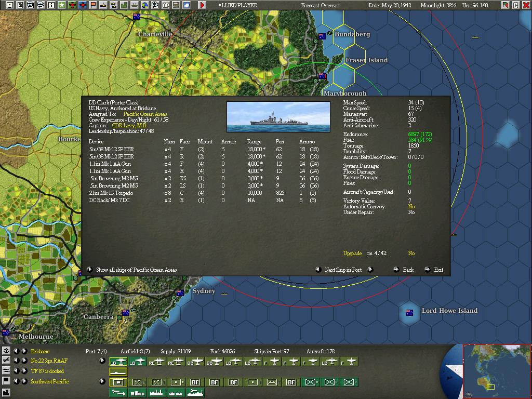Click the green industry toolbar icon

124,5
